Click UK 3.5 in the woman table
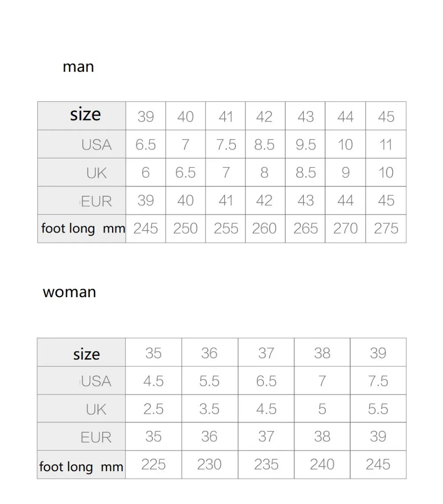443x504 pixels. pyautogui.click(x=210, y=408)
